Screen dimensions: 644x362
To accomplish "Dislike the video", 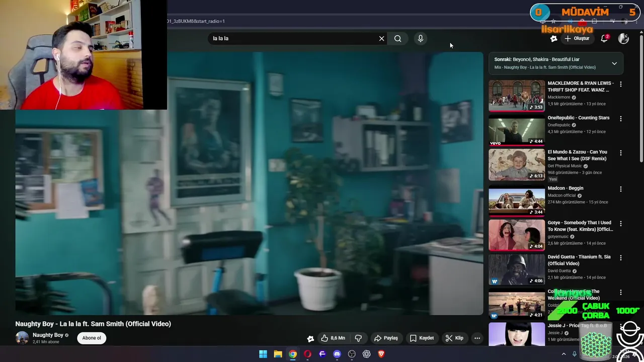I will 359,338.
